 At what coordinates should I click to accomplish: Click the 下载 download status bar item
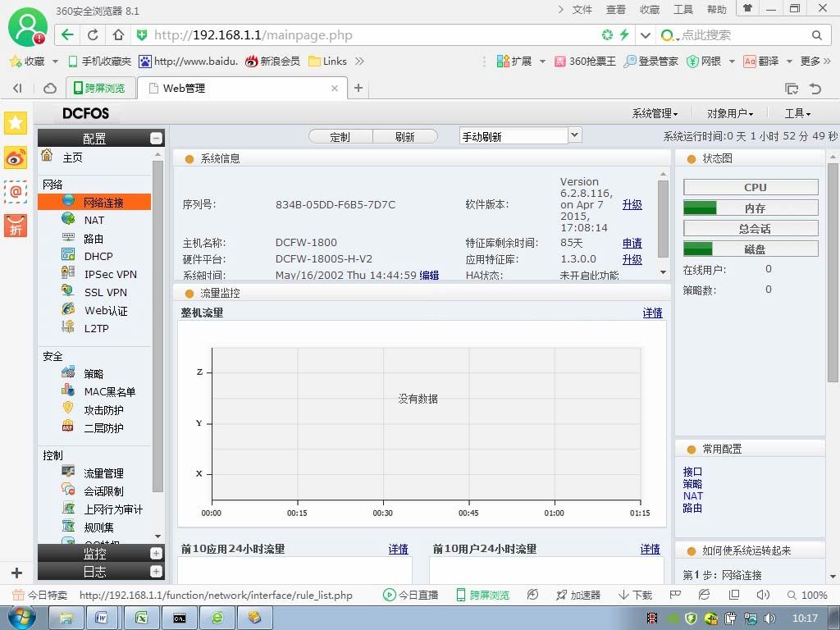click(x=636, y=596)
